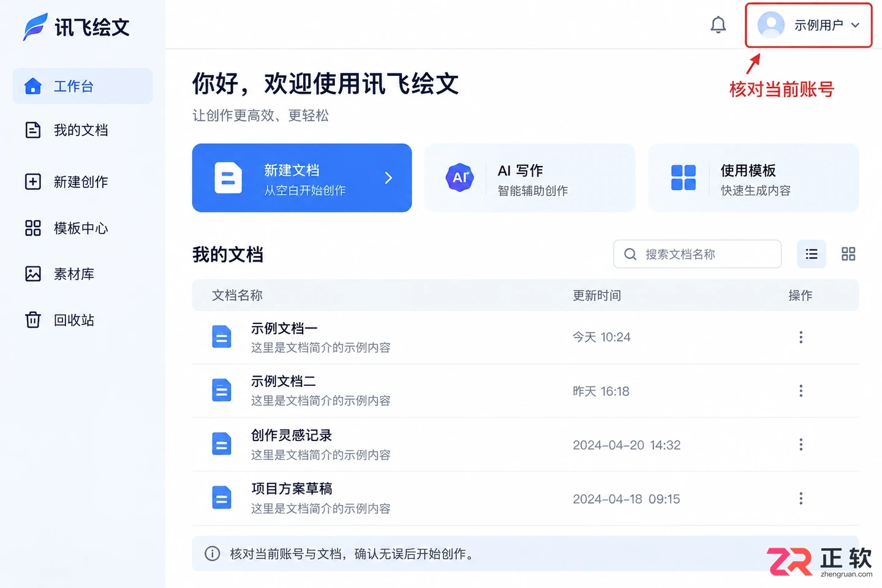Viewport: 882px width, 588px height.
Task: Click the 我的文档 section heading
Action: [x=228, y=255]
